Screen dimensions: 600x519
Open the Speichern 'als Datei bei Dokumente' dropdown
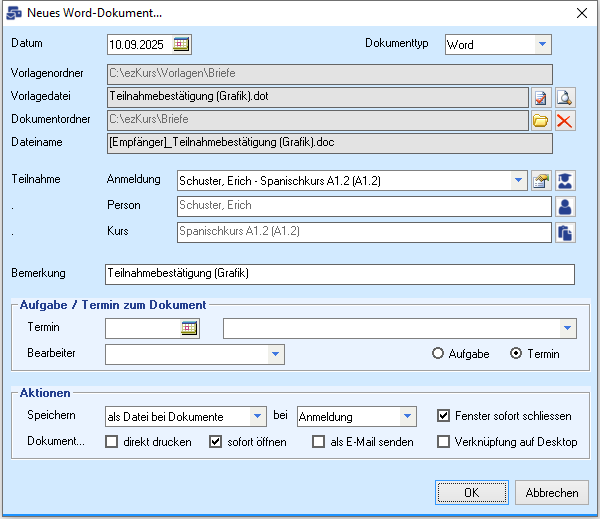(x=258, y=416)
